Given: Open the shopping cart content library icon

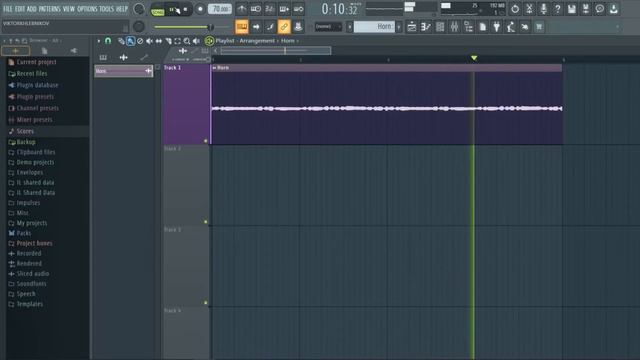Looking at the screenshot, I should 539,27.
